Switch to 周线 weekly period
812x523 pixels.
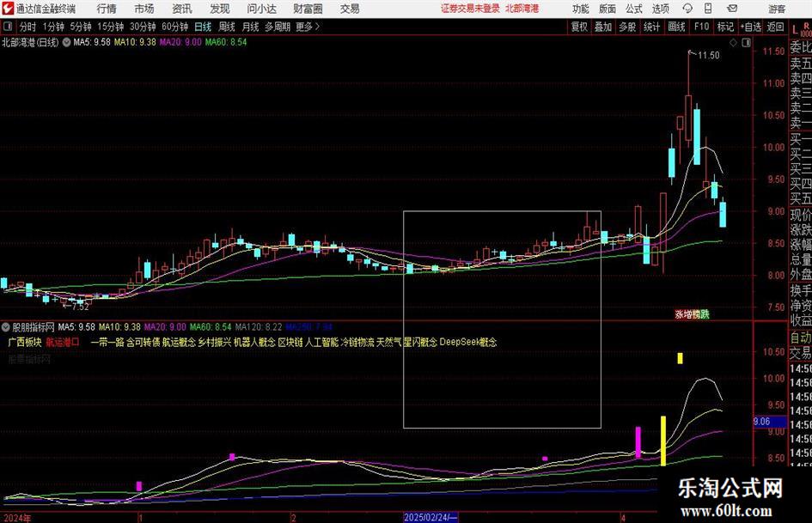click(226, 27)
